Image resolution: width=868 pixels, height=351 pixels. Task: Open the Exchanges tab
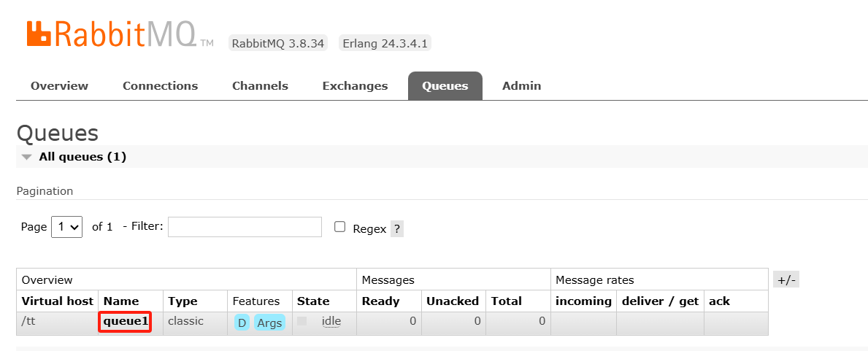(355, 86)
